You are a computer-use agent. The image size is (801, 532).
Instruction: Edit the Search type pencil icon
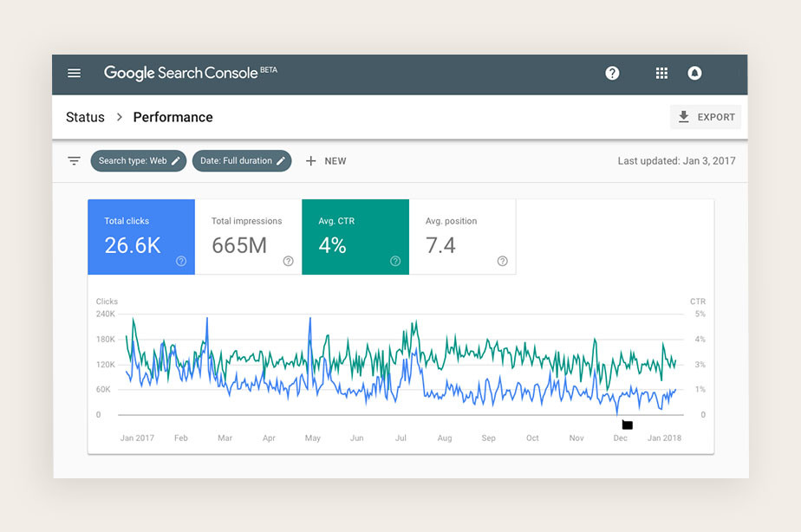[176, 161]
